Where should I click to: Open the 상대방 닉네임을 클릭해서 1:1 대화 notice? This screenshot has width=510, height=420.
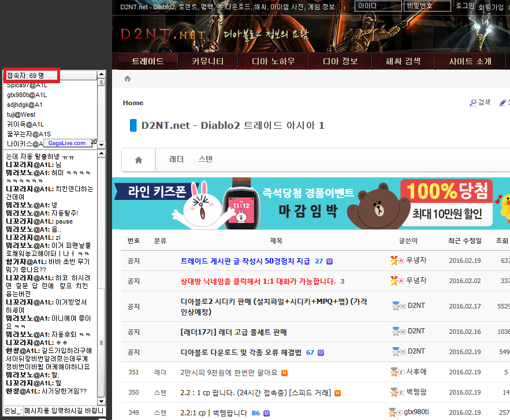click(258, 281)
